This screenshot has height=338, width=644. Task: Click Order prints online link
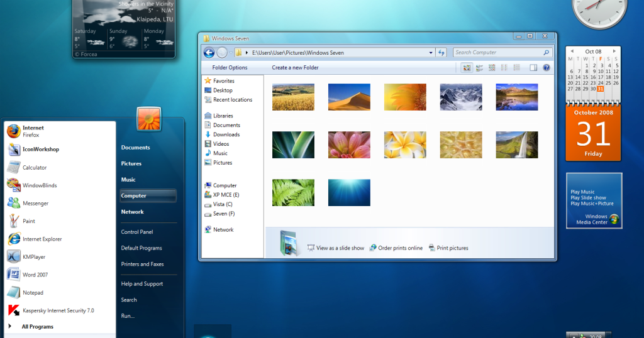[x=396, y=248]
